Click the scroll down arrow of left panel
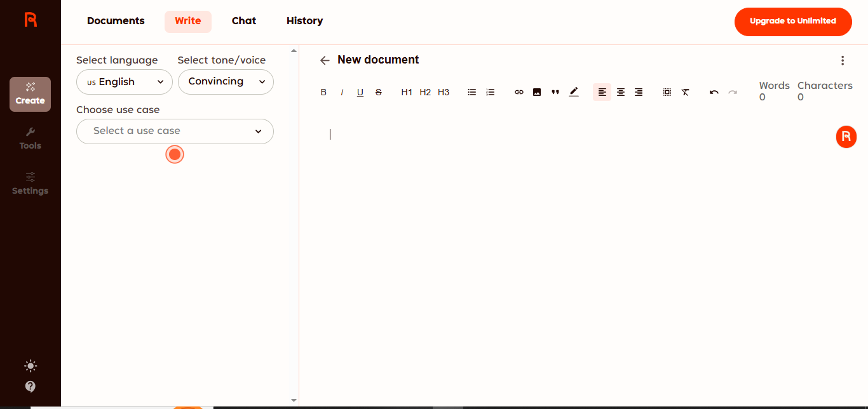 point(294,400)
